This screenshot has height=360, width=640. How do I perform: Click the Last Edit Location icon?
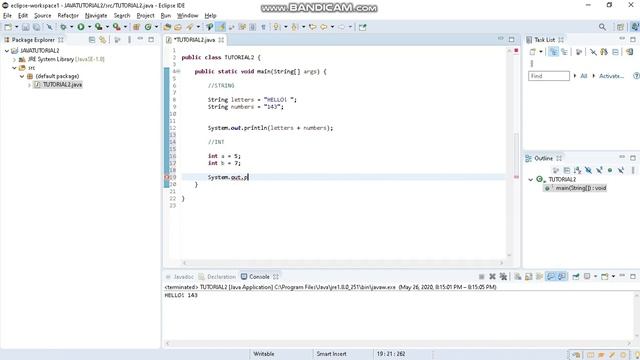coord(313,27)
